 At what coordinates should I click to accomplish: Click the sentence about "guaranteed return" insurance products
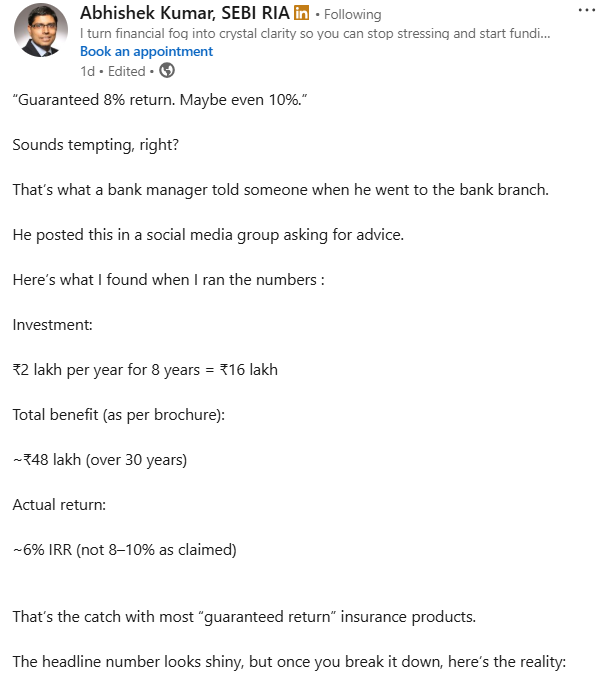tap(244, 617)
